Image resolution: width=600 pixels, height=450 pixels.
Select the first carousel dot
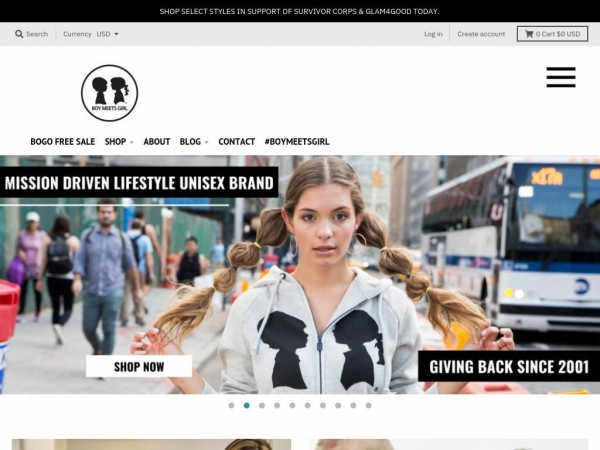click(x=231, y=405)
